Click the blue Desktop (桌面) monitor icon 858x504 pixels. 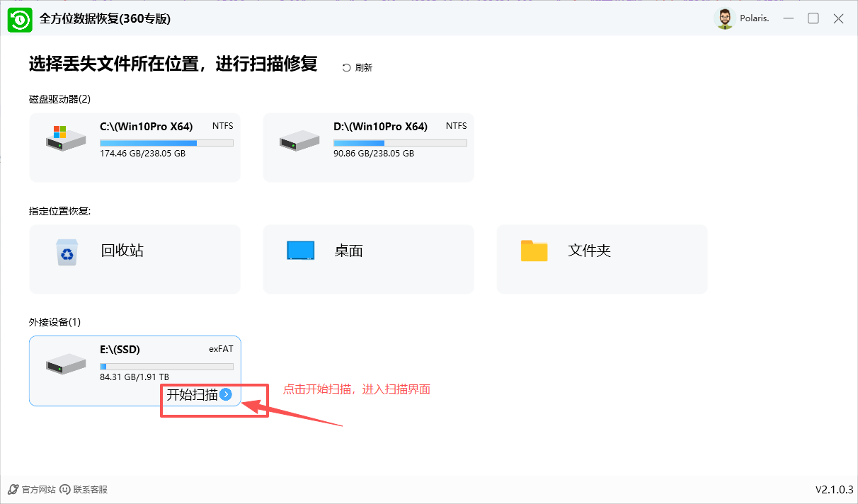pyautogui.click(x=300, y=250)
